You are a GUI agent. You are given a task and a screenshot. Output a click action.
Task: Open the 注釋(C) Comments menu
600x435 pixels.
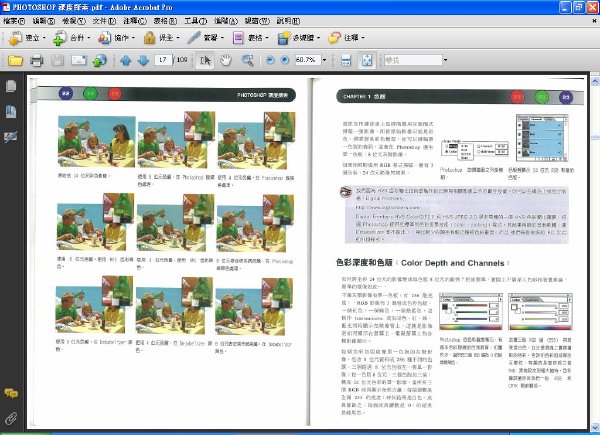click(x=135, y=21)
